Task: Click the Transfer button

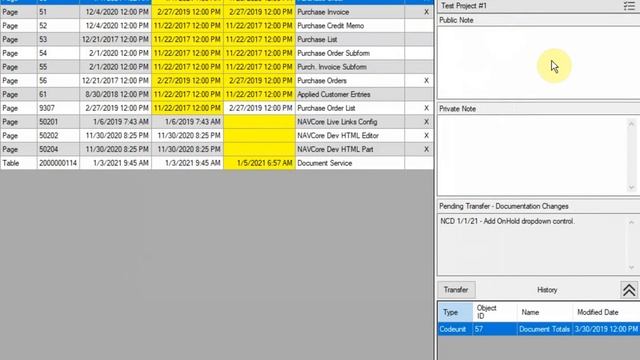Action: (x=456, y=290)
